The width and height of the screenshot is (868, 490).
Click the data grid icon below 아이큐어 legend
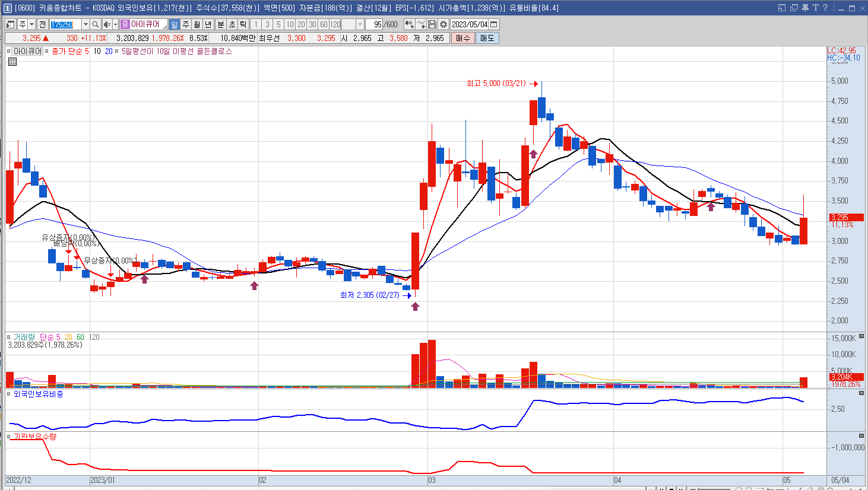coord(12,61)
